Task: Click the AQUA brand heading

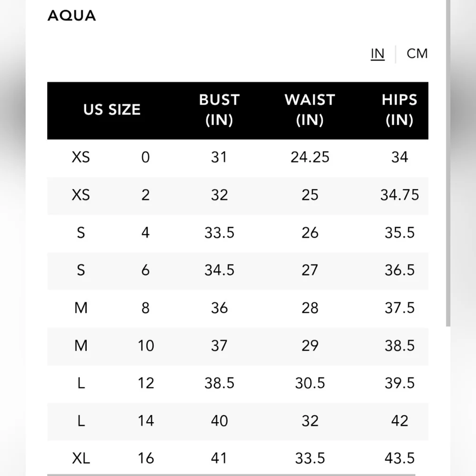Action: [x=72, y=16]
